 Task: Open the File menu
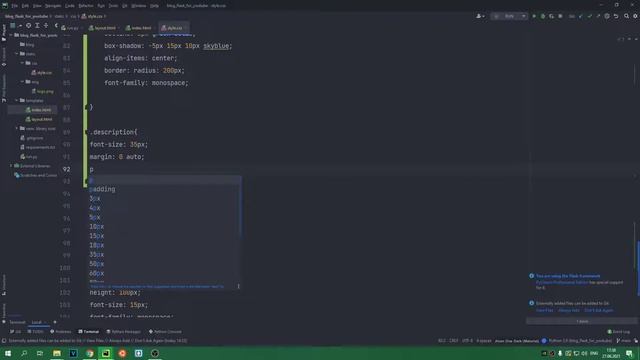(14, 6)
